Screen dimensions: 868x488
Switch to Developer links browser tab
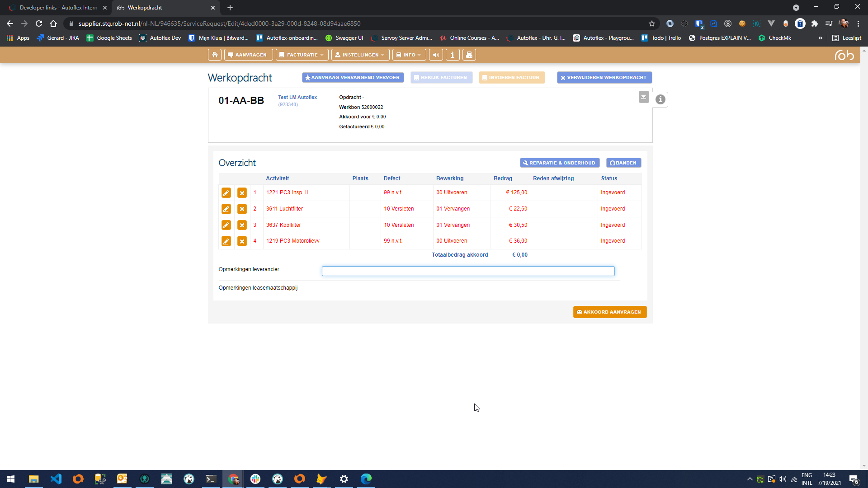tap(58, 8)
